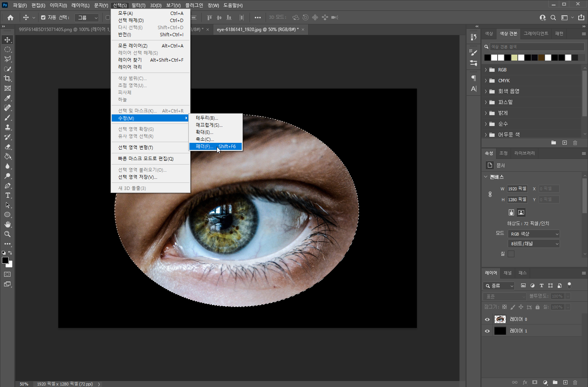Hide 레이어 1 using its eye icon
The image size is (588, 387).
tap(487, 331)
